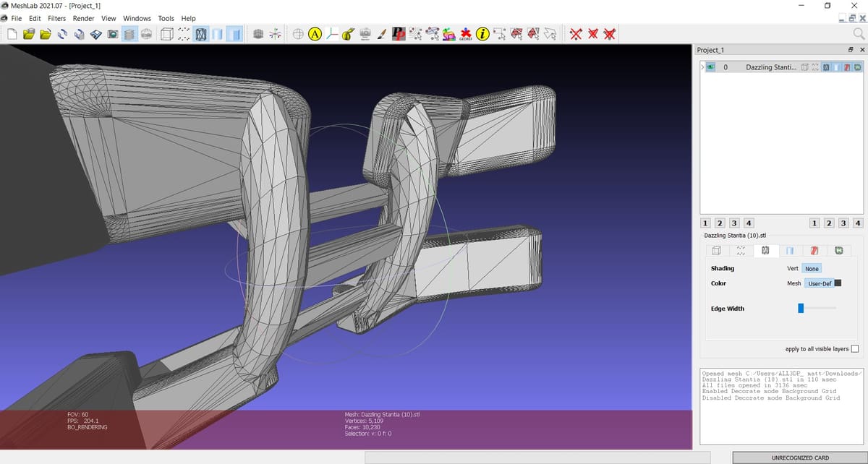The height and width of the screenshot is (464, 868).
Task: Open the search magnifier icon
Action: click(x=859, y=33)
